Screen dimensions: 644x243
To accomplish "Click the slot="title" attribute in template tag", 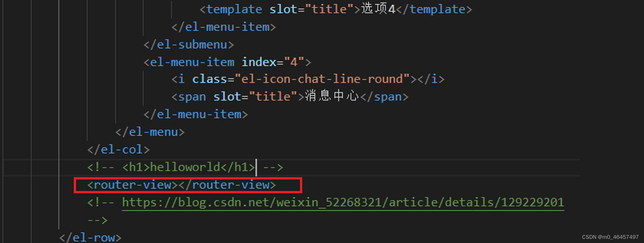I will point(311,9).
